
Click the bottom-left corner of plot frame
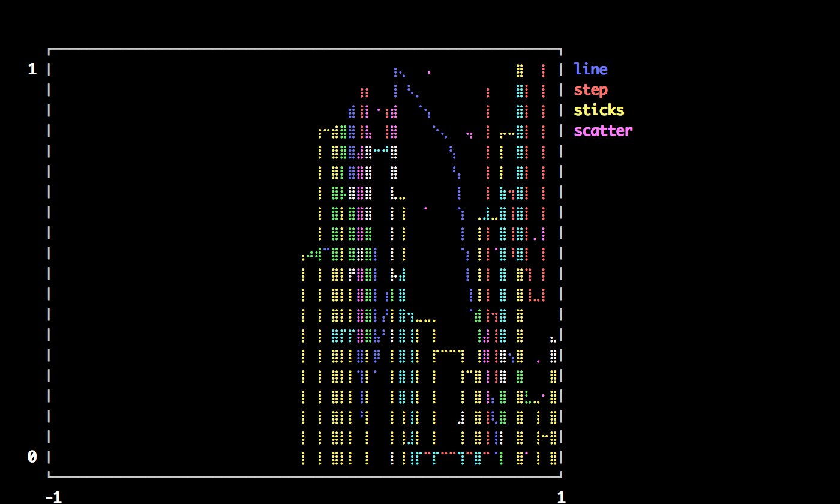click(x=49, y=476)
